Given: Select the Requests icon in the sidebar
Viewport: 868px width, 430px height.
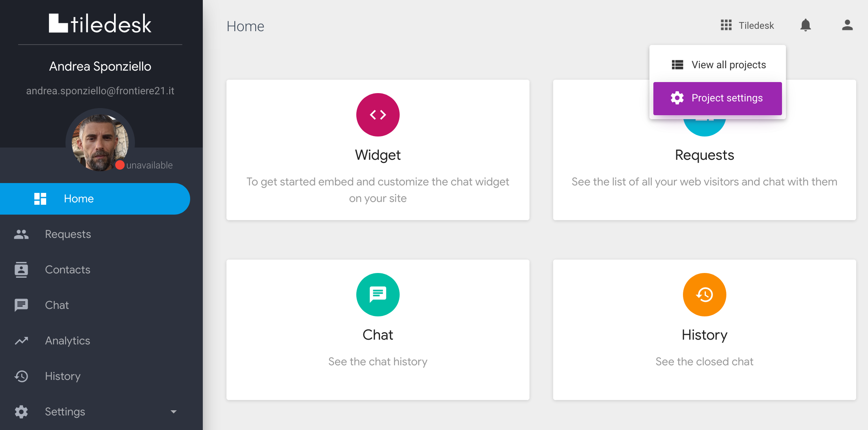Looking at the screenshot, I should click(x=21, y=234).
